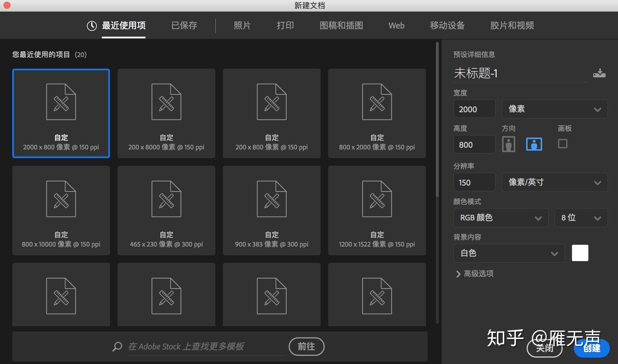Select portrait orientation icon
This screenshot has height=364, width=618.
click(x=508, y=144)
